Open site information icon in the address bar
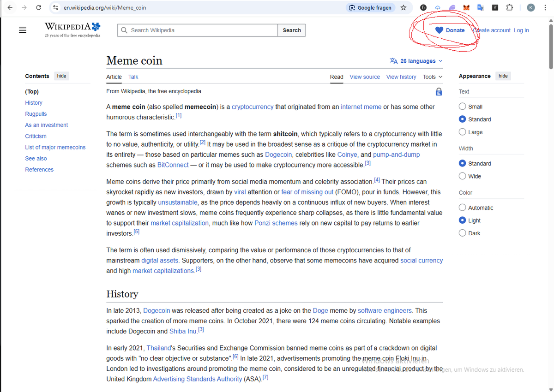The width and height of the screenshot is (554, 392). click(x=55, y=7)
